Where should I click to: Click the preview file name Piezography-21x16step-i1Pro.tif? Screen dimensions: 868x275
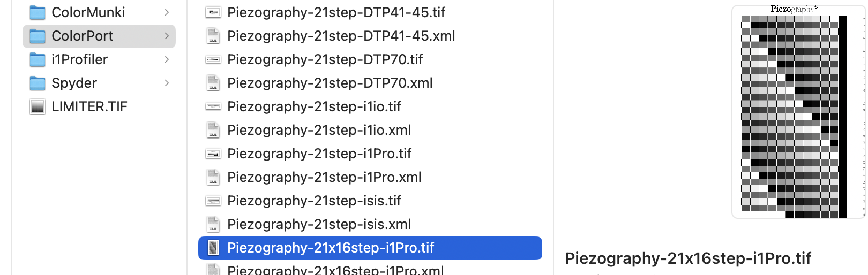(x=688, y=258)
